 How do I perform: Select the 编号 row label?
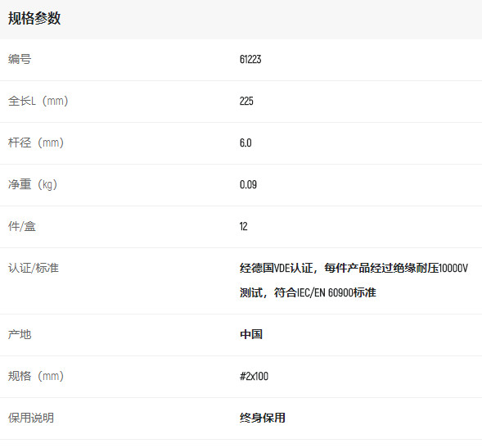(x=20, y=59)
